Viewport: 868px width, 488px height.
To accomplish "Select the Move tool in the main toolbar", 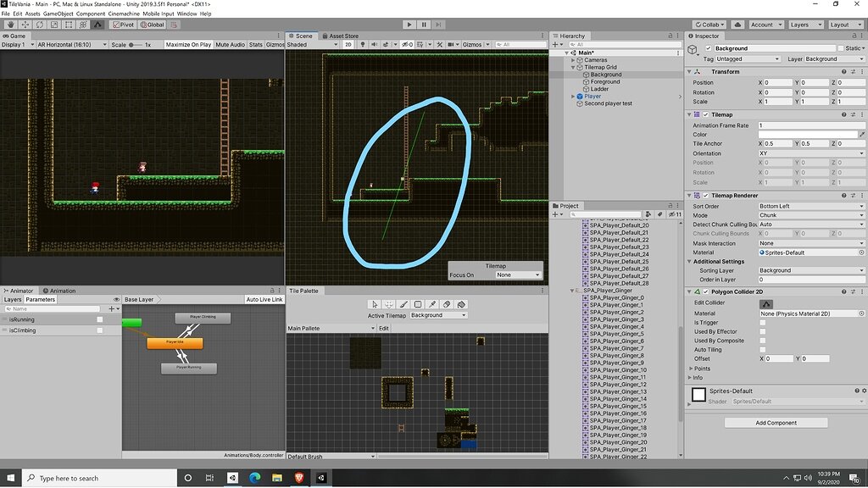I will tap(25, 25).
